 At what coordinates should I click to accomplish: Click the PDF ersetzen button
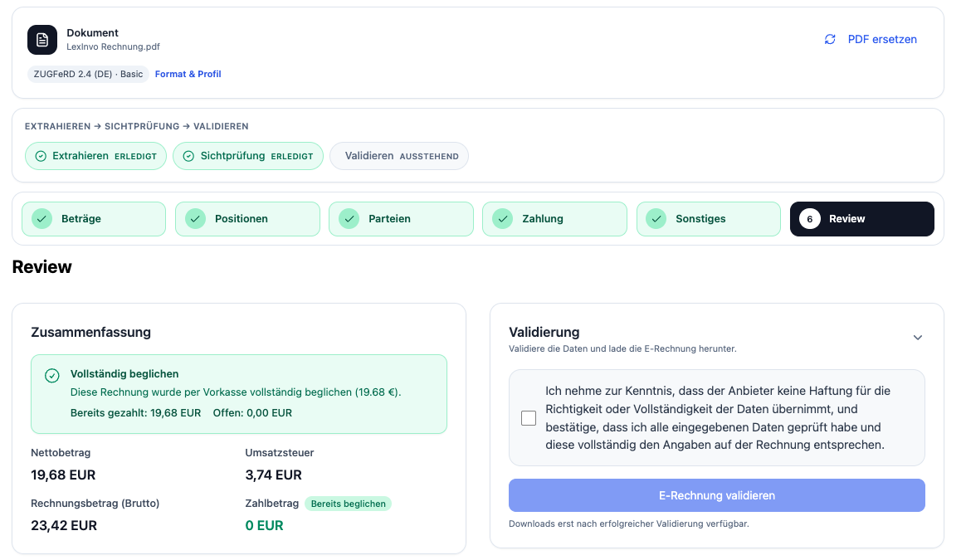tap(871, 40)
